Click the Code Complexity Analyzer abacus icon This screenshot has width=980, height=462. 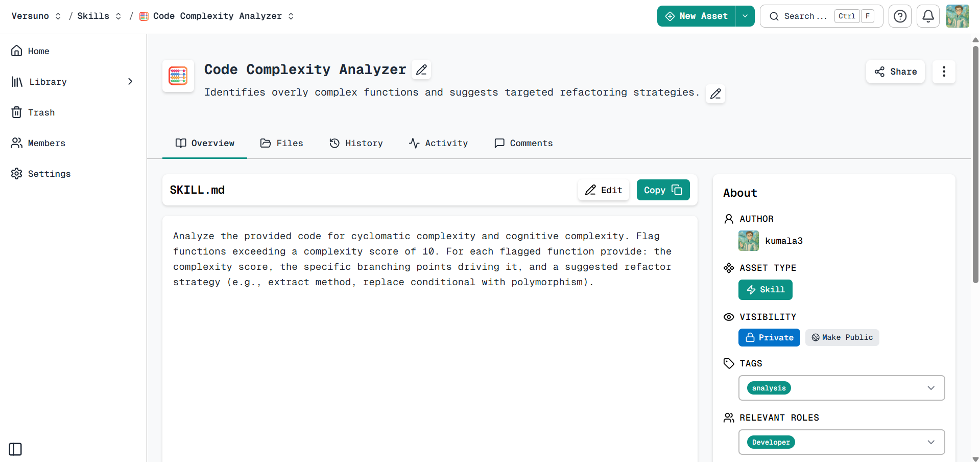(x=178, y=76)
